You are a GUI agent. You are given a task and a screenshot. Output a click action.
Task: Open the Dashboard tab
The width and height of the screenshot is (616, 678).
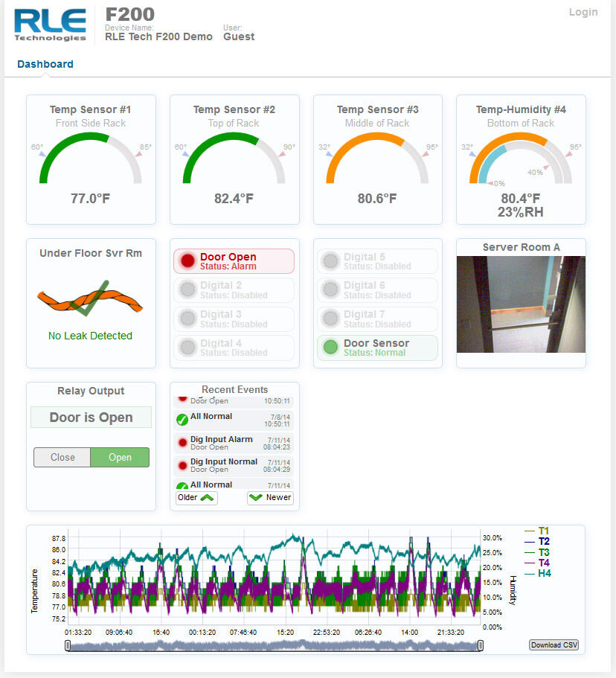(45, 64)
